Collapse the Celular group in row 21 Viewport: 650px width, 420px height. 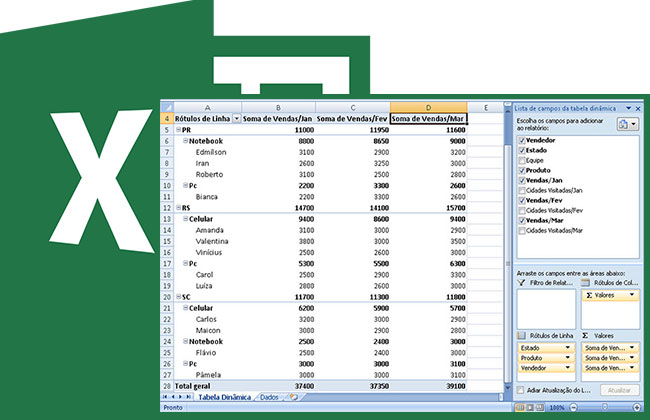point(186,308)
